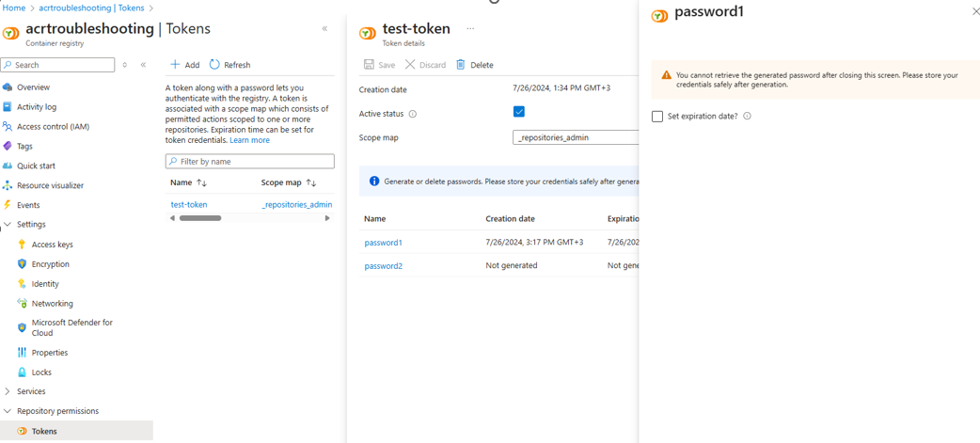Click the Delete trash icon for test-token
The image size is (980, 443).
click(461, 65)
